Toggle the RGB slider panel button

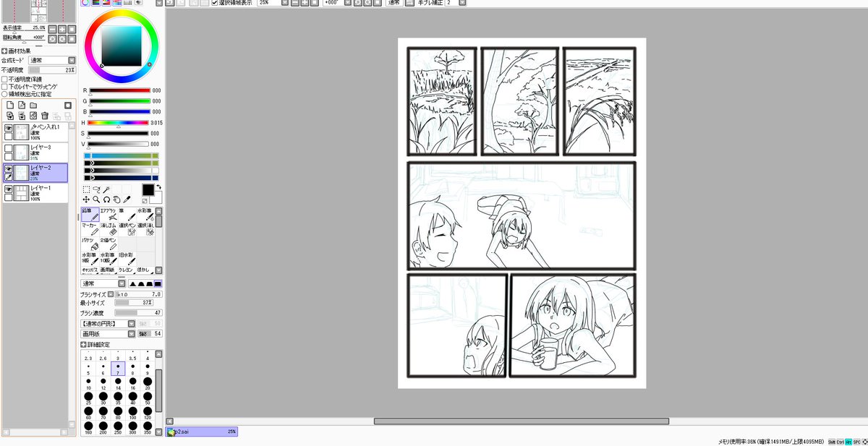pos(95,3)
